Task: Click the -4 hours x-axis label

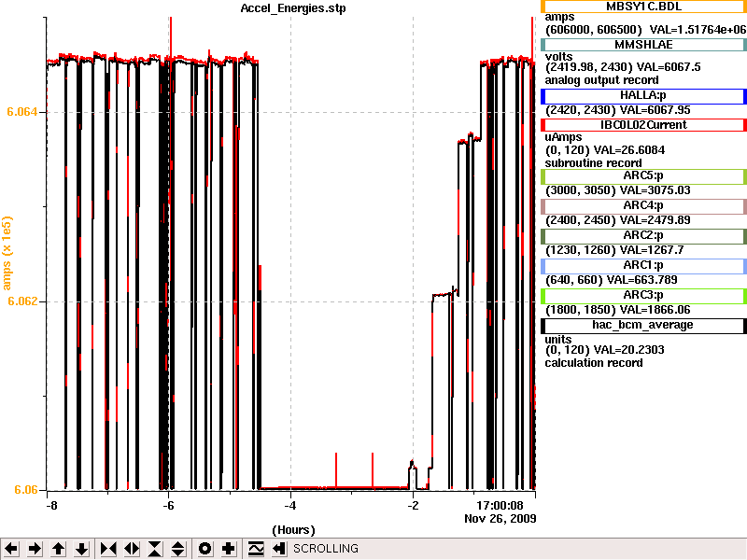Action: pyautogui.click(x=290, y=505)
